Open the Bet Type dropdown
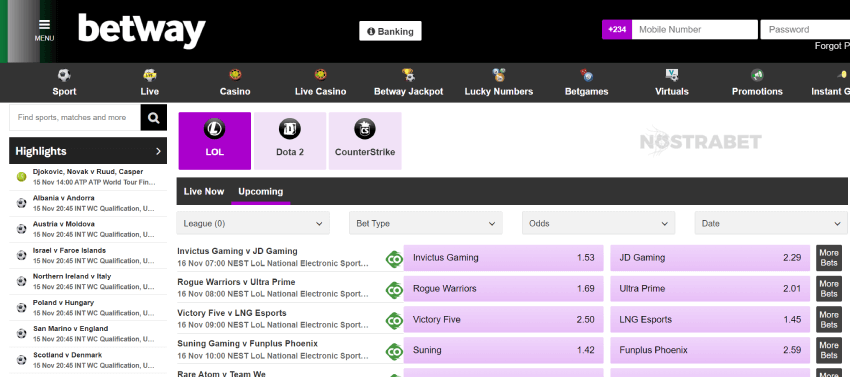 point(426,223)
